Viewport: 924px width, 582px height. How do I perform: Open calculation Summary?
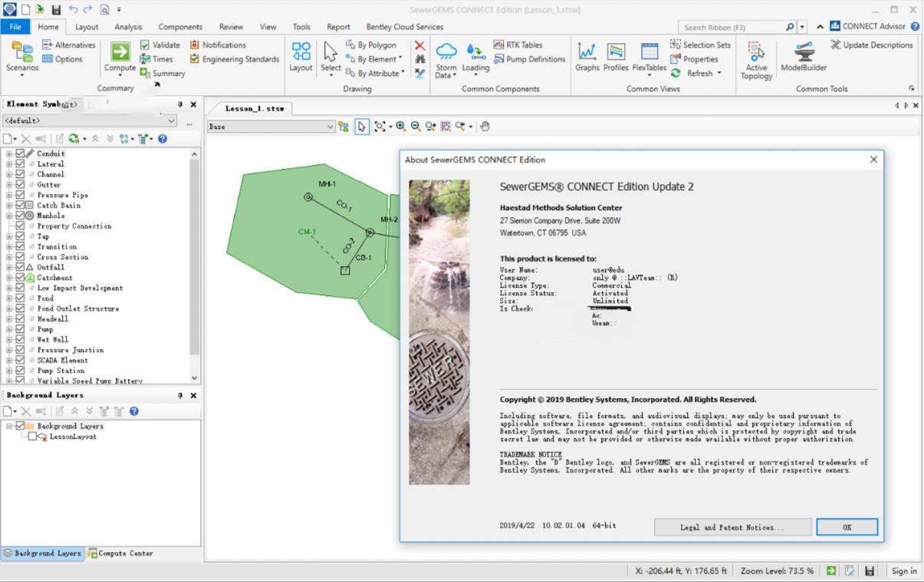tap(163, 74)
